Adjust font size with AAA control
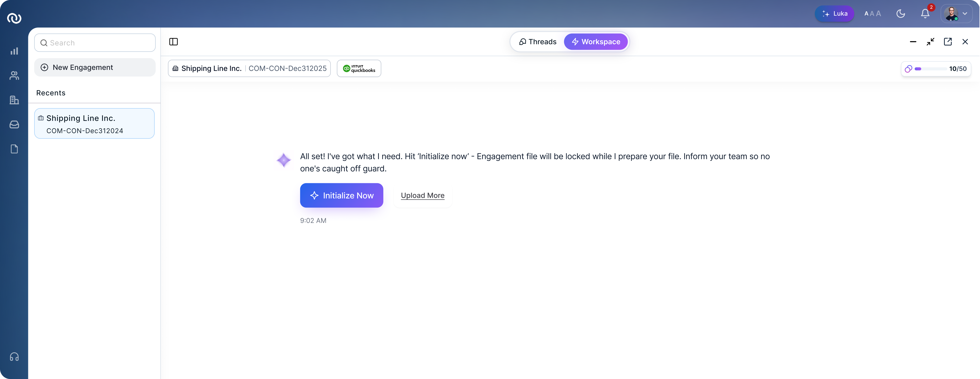Screen dimensions: 980x379 [x=873, y=14]
